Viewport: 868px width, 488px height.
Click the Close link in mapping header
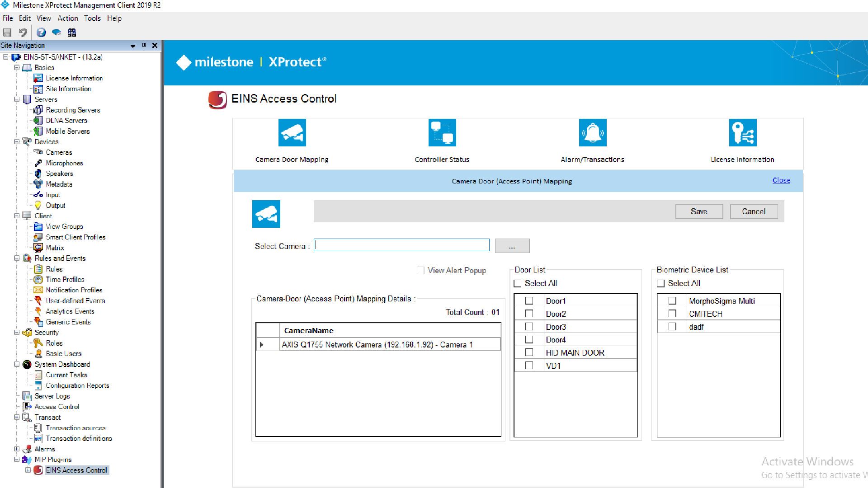point(781,180)
